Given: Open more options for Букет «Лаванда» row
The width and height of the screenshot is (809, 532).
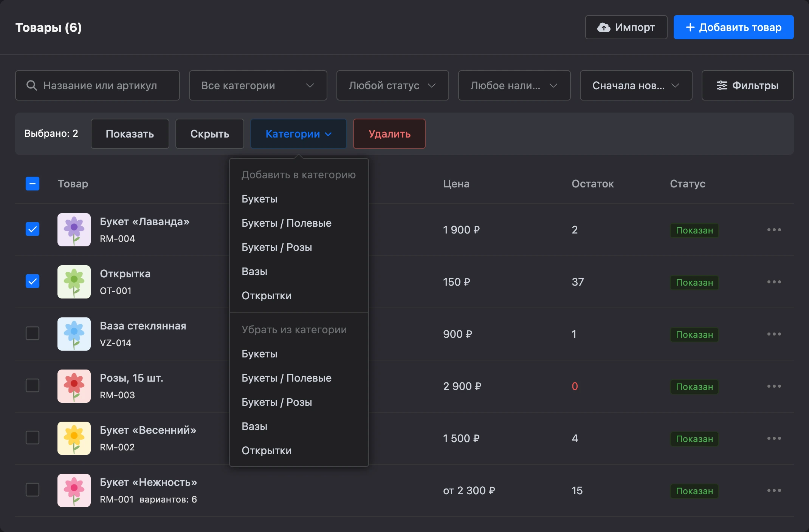Looking at the screenshot, I should click(774, 230).
